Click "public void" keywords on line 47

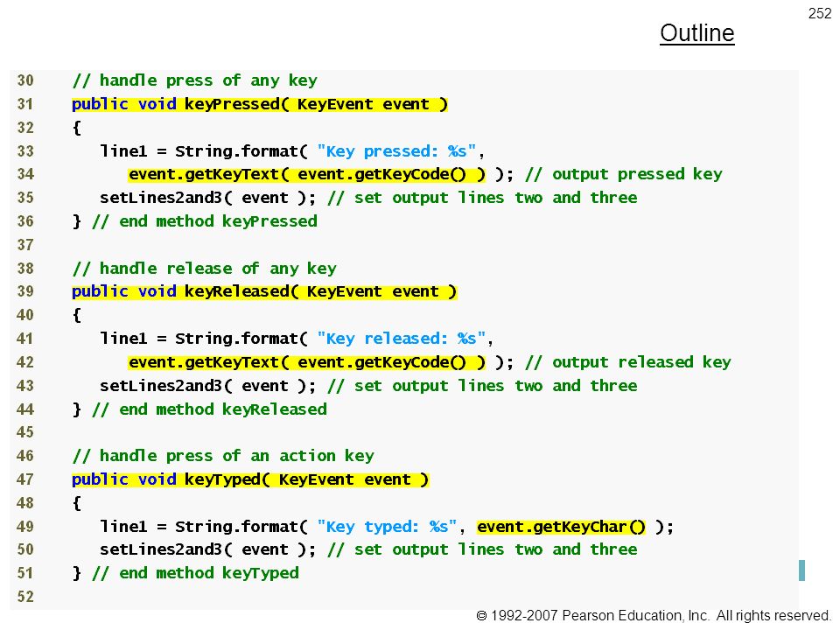point(124,480)
